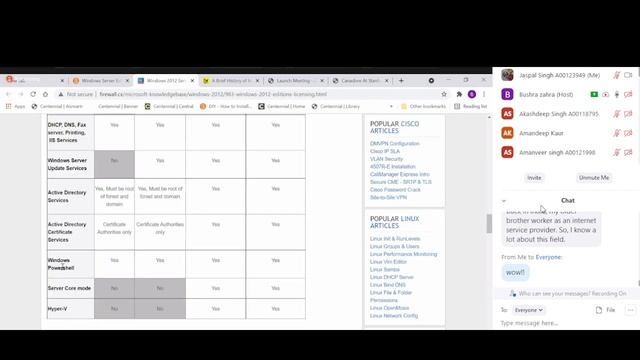Click the green screen-share icon beside Bushra zahra
This screenshot has width=640, height=360.
tap(594, 94)
